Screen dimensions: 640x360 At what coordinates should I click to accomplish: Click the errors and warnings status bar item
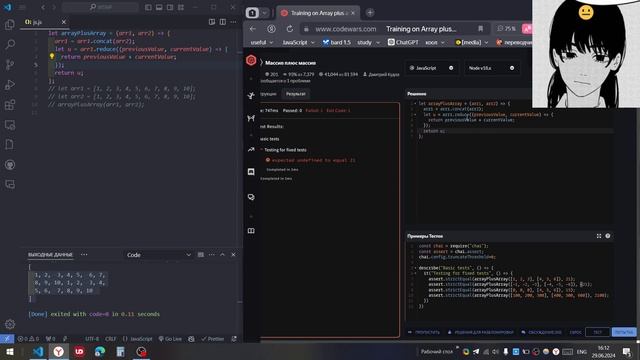[x=28, y=339]
